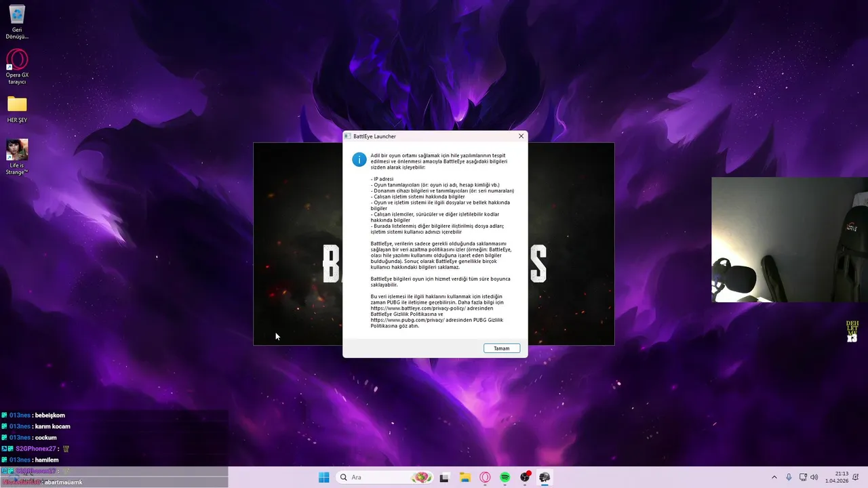Click the Ara search box in taskbar
The height and width of the screenshot is (488, 868).
click(x=385, y=477)
